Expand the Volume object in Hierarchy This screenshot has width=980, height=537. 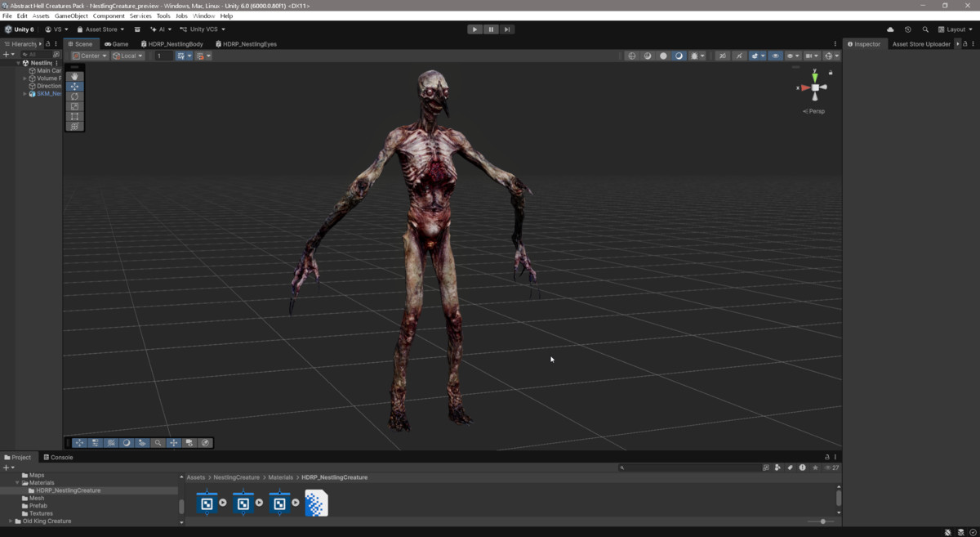pos(25,78)
